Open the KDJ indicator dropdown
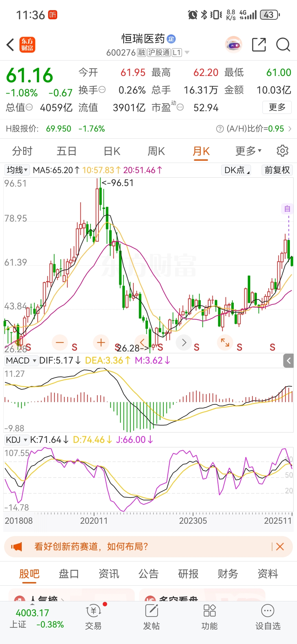Screen dimensions: 297x644 (17, 440)
